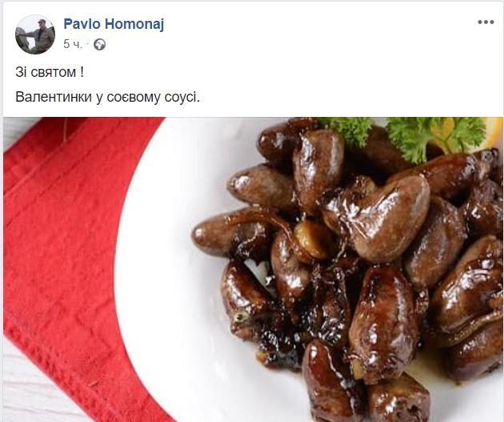
Task: Click the "5 ч." post timestamp
Action: [73, 44]
